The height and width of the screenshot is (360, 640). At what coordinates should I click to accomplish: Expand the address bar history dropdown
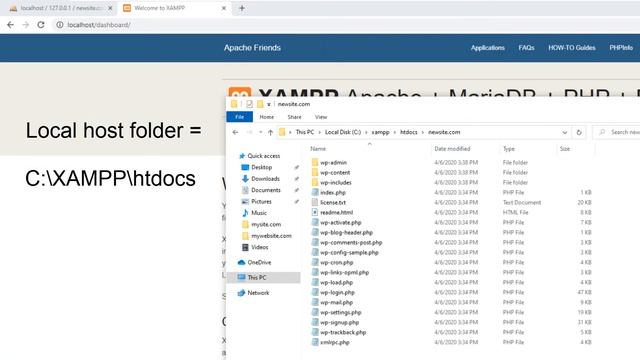click(x=564, y=132)
